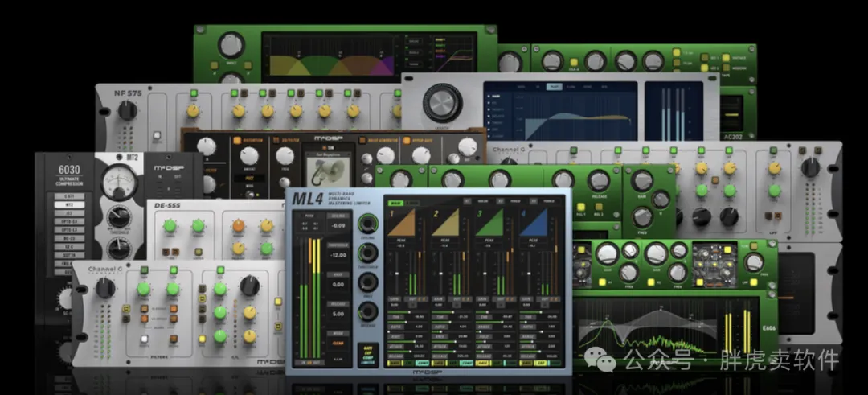This screenshot has width=868, height=395.
Task: Click the black knob below the NF 575 title
Action: 127,111
